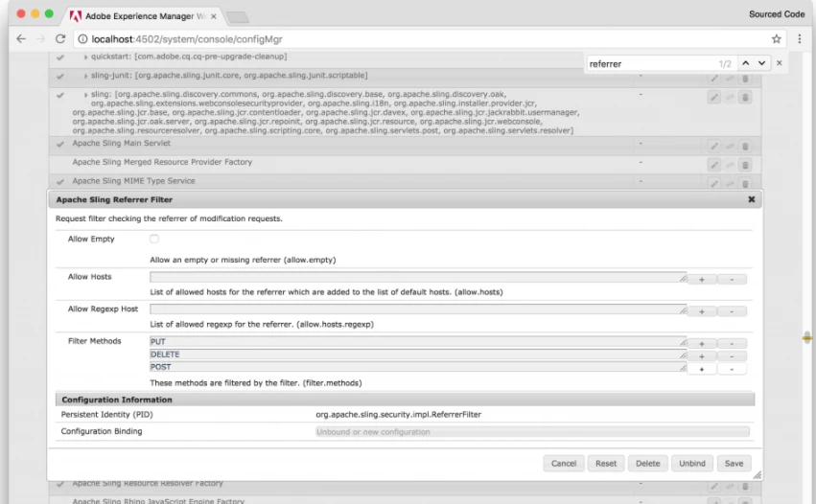The height and width of the screenshot is (504, 816).
Task: Remove the DELETE filter method
Action: click(x=732, y=356)
